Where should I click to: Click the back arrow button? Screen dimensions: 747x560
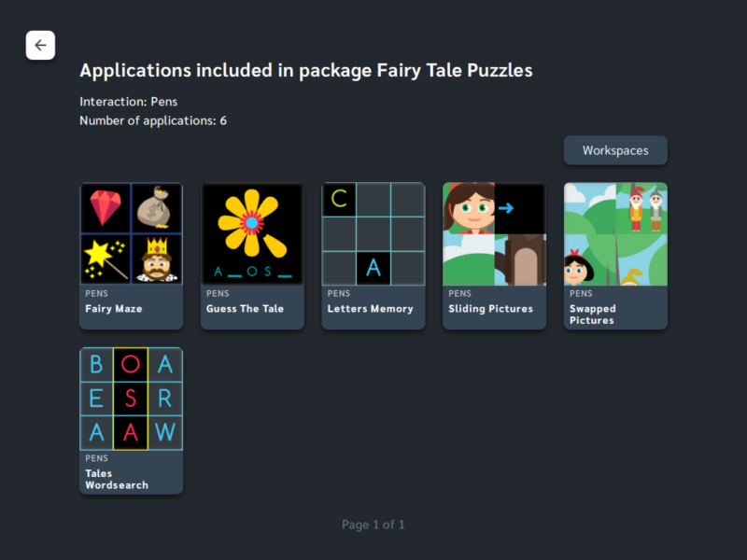pos(40,45)
